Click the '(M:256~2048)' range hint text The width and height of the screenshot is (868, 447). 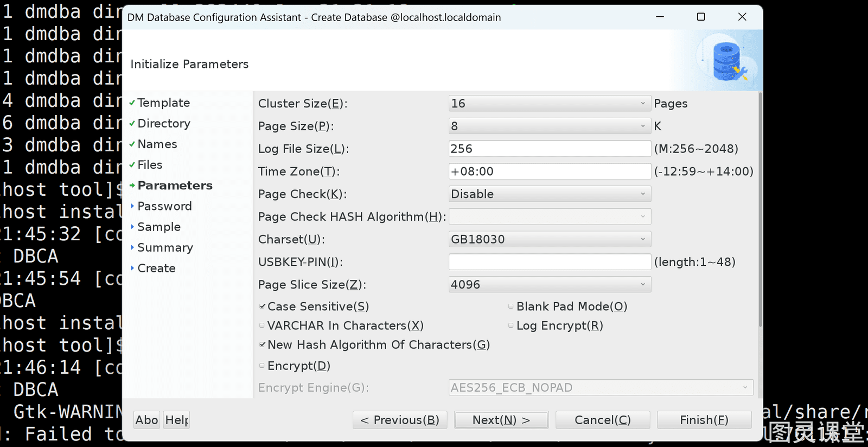(x=696, y=149)
